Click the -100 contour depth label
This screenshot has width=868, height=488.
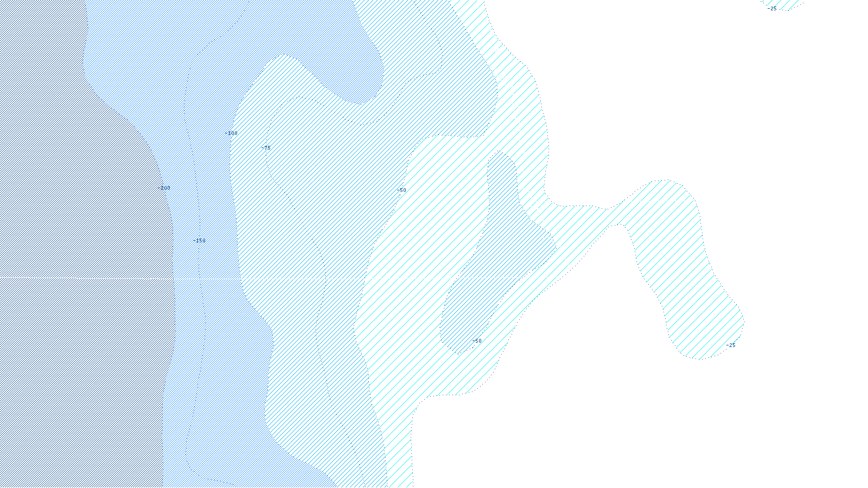(x=231, y=133)
